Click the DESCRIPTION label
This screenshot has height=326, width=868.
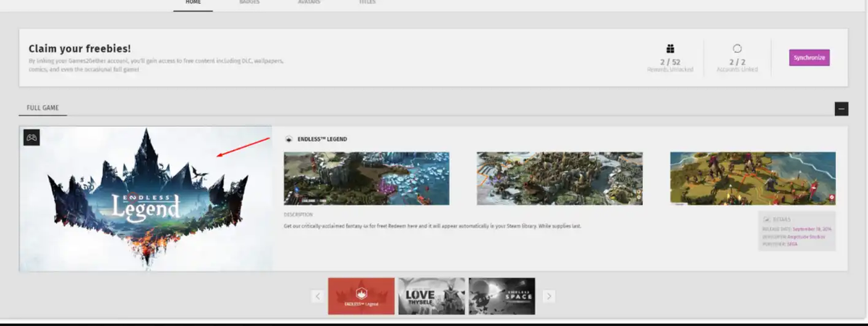coord(298,214)
